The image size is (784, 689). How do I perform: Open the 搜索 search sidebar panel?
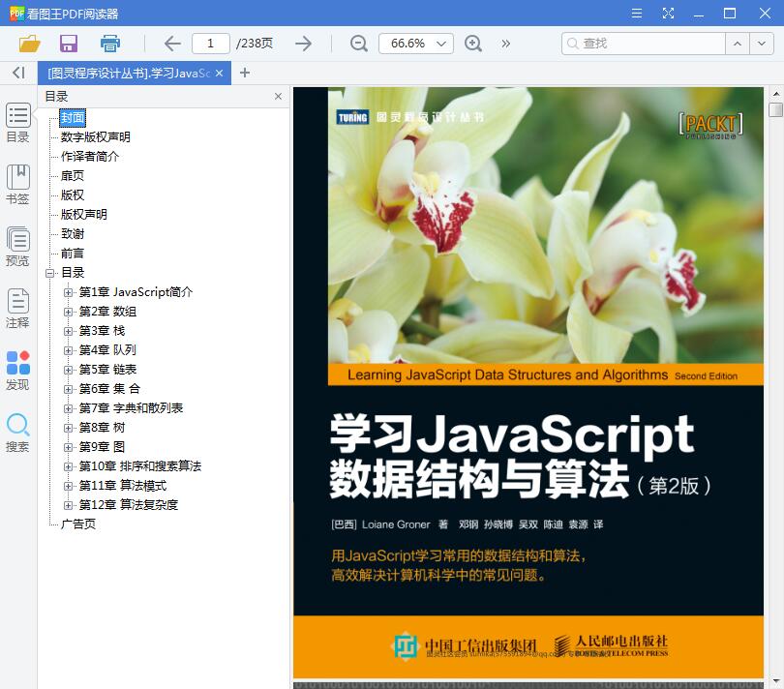coord(18,433)
